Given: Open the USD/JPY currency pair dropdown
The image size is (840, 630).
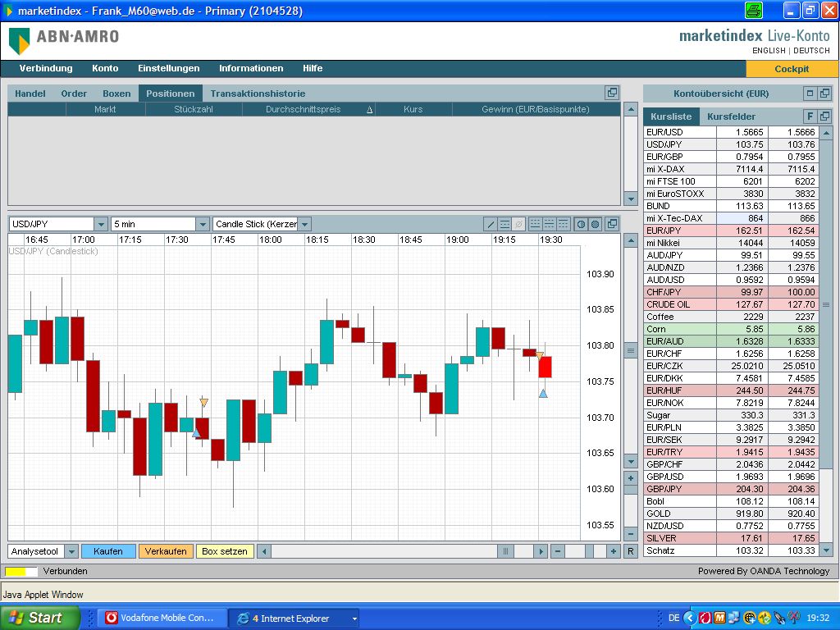Looking at the screenshot, I should (101, 224).
